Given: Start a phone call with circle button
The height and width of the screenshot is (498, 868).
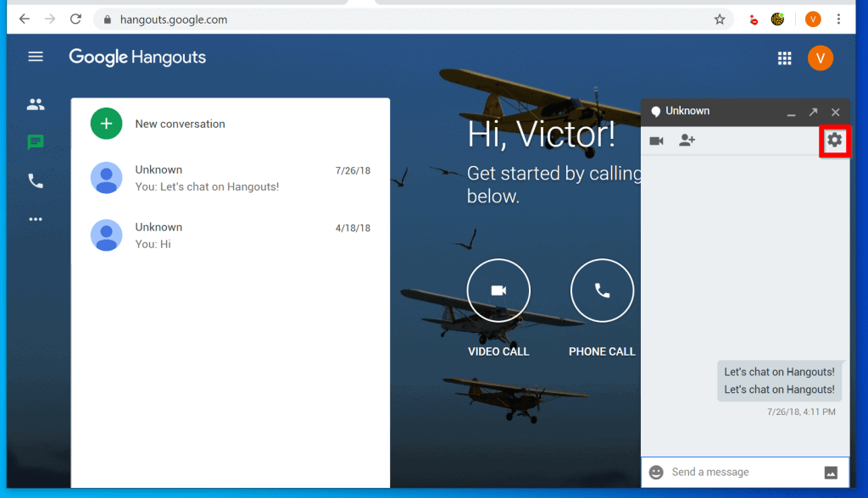Looking at the screenshot, I should point(602,290).
